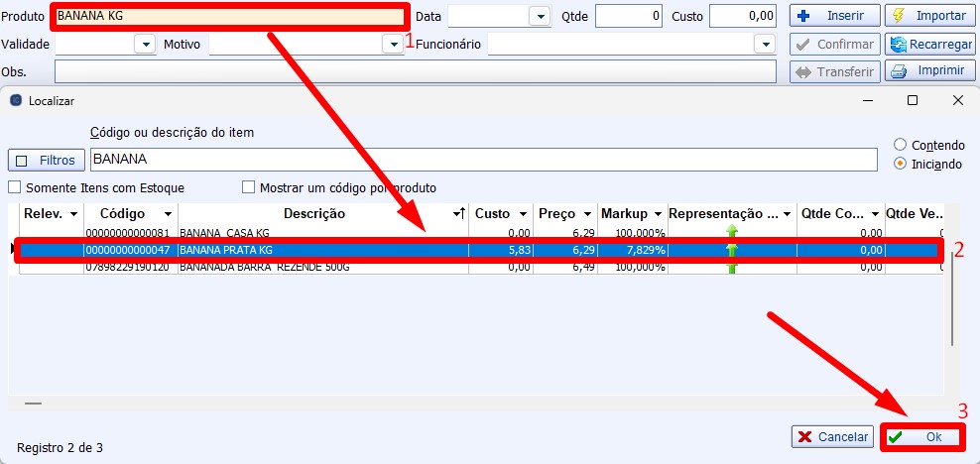The image size is (980, 464).
Task: Click the Inserir button with plus icon
Action: tap(834, 16)
